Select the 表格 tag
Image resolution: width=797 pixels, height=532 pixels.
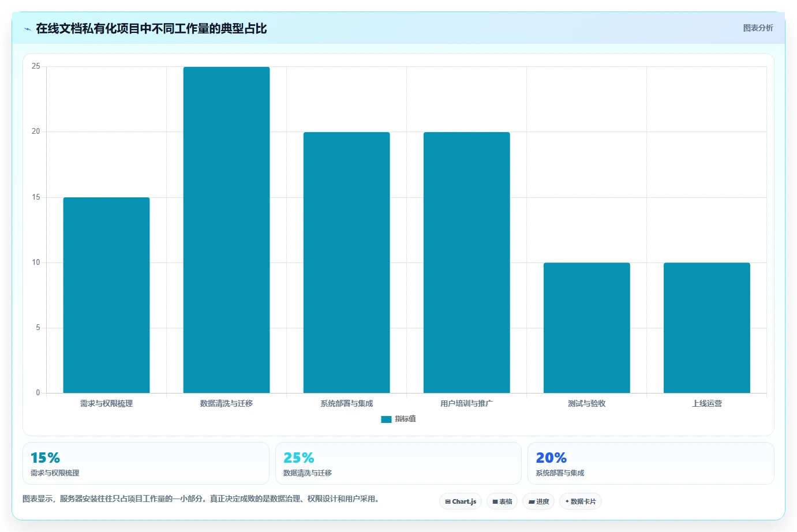tap(502, 501)
